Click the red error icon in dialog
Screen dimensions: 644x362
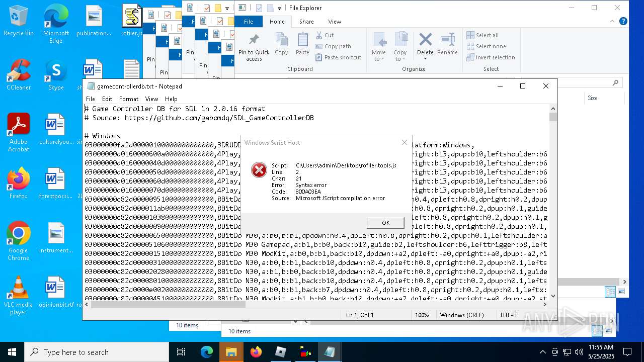259,170
